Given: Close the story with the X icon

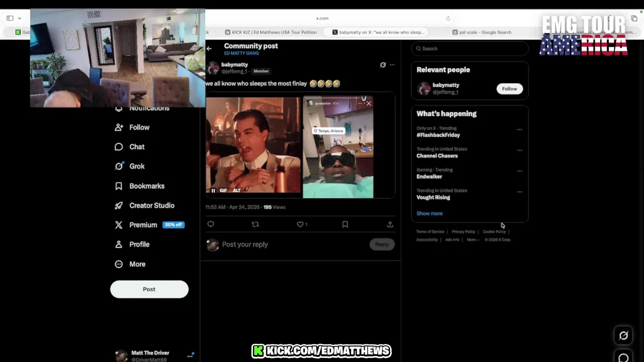Looking at the screenshot, I should pyautogui.click(x=369, y=103).
